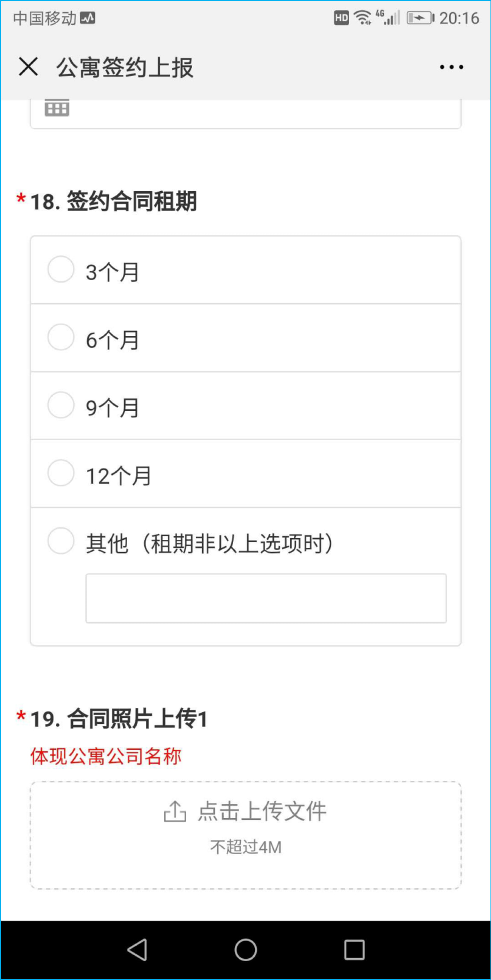
Task: Focus the other lease term text field
Action: (x=266, y=598)
